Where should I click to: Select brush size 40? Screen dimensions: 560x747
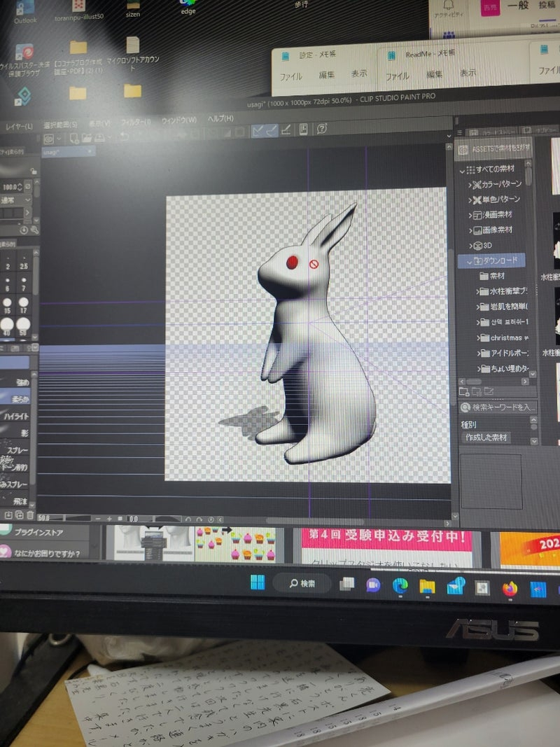point(7,327)
